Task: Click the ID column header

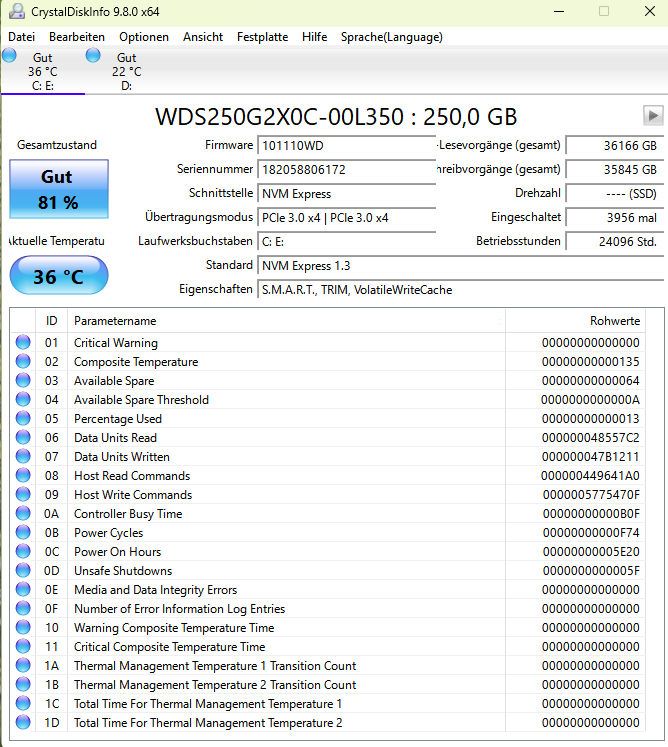Action: click(51, 321)
